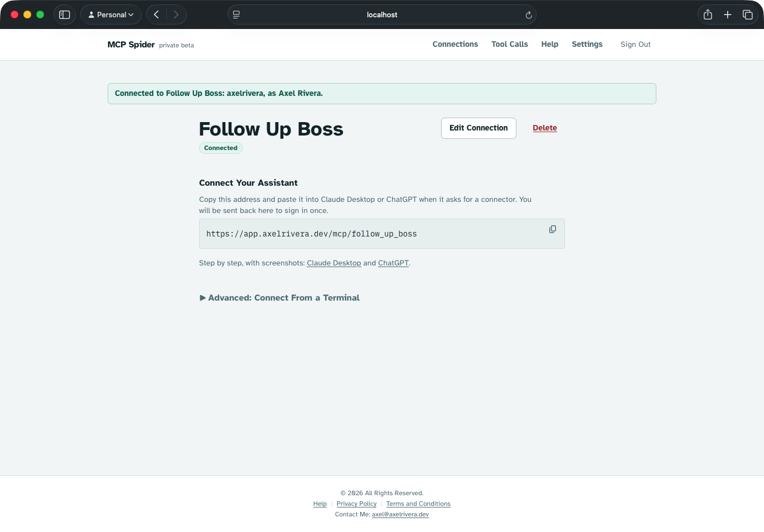The image size is (764, 532).
Task: Click the Connect Your Assistant heading
Action: point(248,183)
